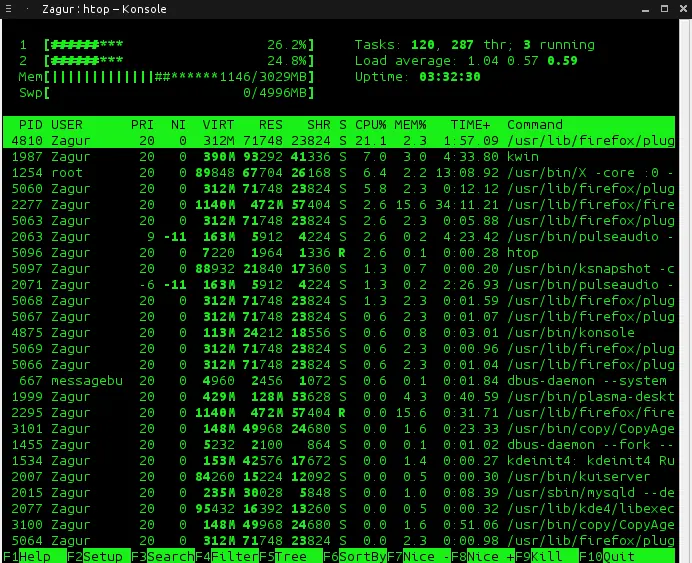This screenshot has height=563, width=692.
Task: Click F7 Nice - in footer
Action: tap(419, 556)
